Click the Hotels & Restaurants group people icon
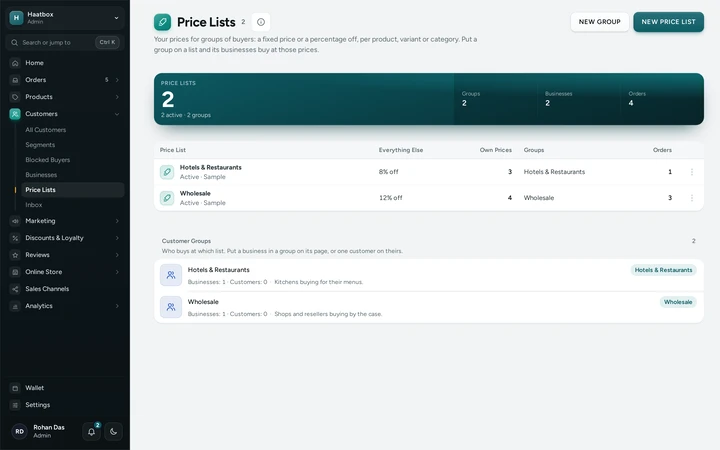Screen dimensions: 720x450 tap(171, 275)
